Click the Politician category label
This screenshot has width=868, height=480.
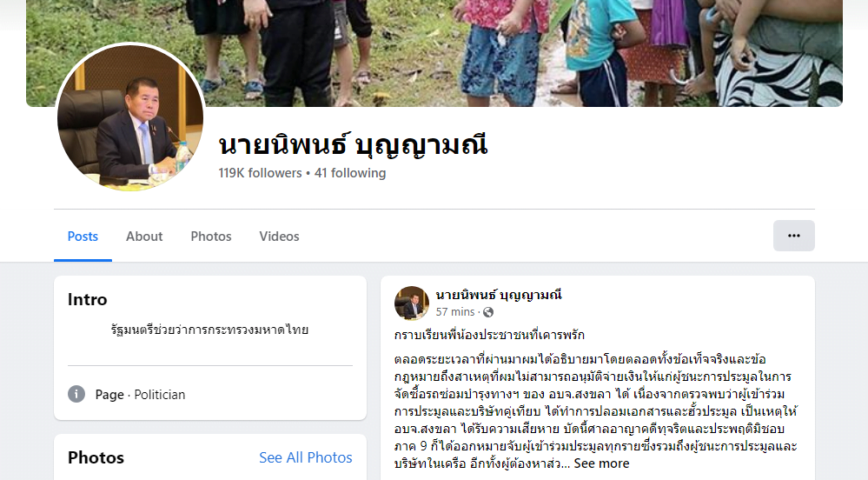coord(159,395)
